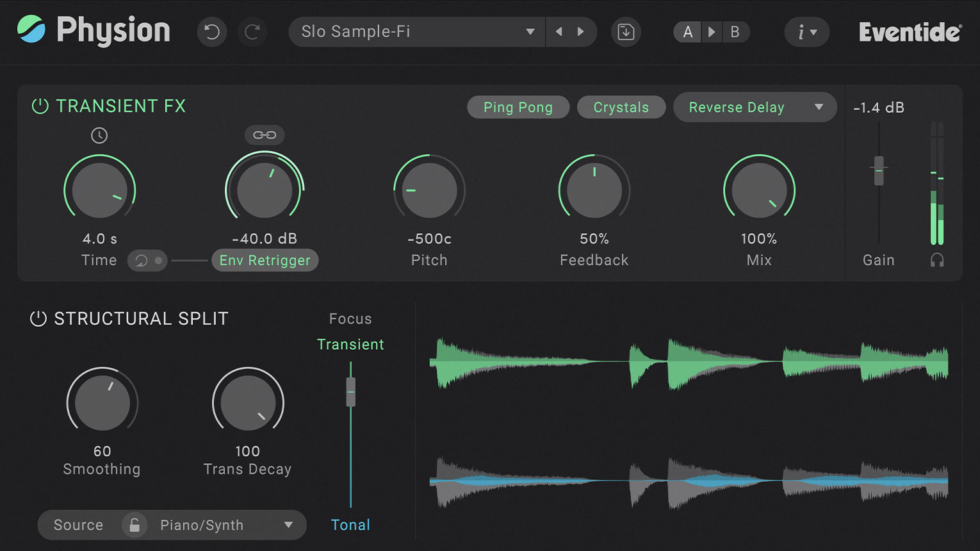Enable headphone monitoring next to output meters

pyautogui.click(x=938, y=260)
